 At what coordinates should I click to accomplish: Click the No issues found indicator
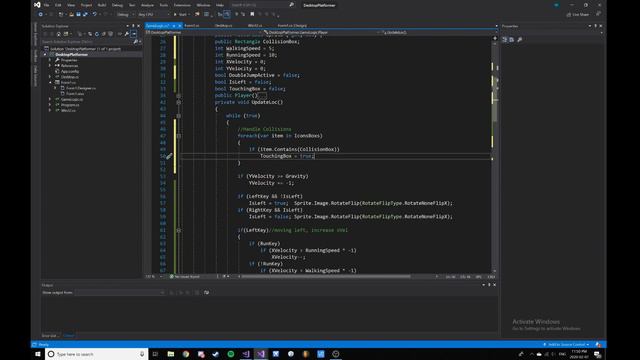184,277
